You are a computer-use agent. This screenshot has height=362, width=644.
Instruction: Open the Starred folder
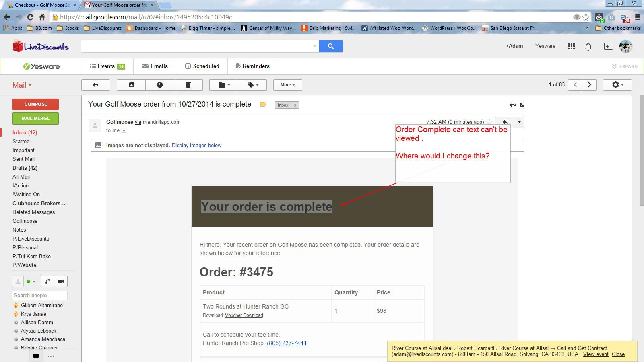pos(21,141)
